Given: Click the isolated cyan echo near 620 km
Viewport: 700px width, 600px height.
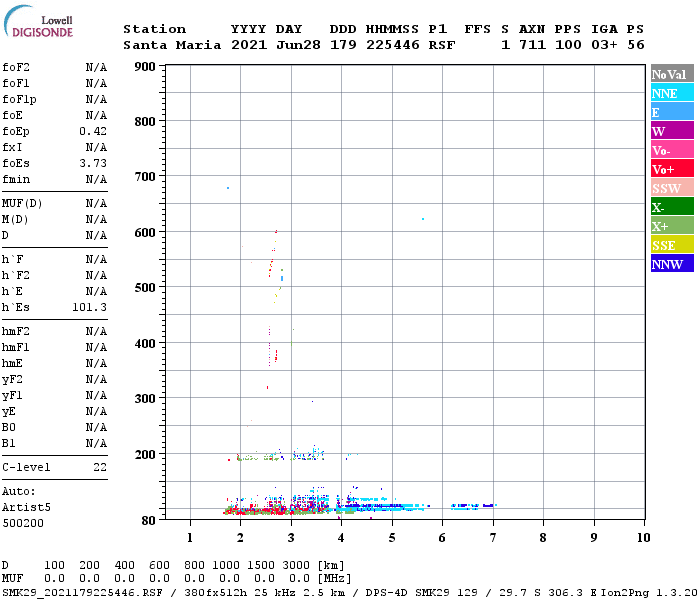Looking at the screenshot, I should [423, 219].
